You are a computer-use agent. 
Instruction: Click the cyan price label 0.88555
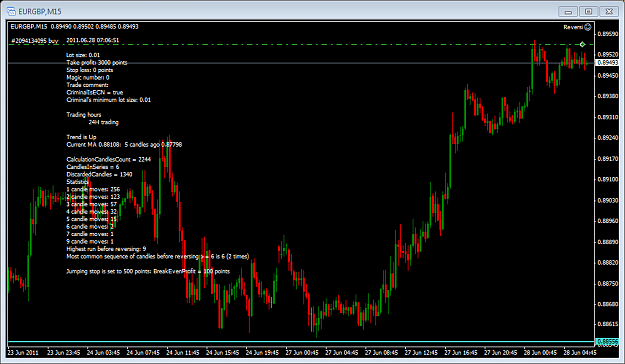click(607, 342)
